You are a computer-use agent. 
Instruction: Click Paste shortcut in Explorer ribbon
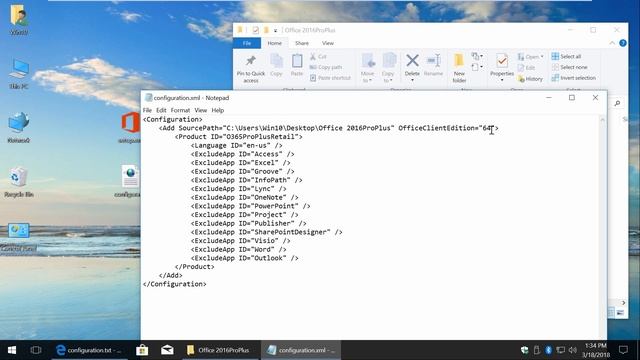(x=330, y=78)
